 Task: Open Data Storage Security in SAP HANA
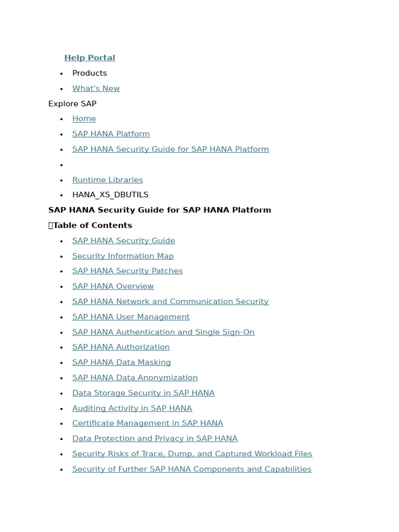click(x=143, y=393)
